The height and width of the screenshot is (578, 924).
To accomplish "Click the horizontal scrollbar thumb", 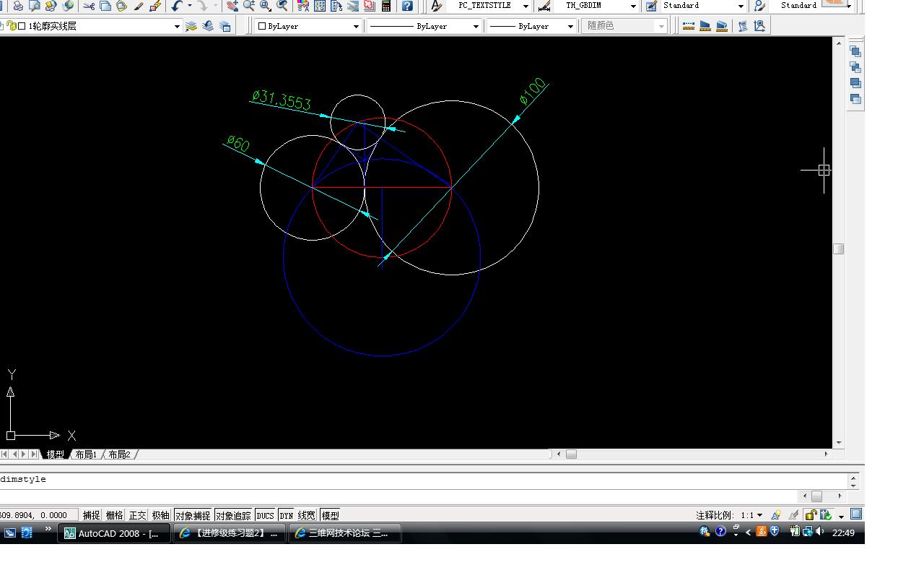I will click(x=571, y=454).
